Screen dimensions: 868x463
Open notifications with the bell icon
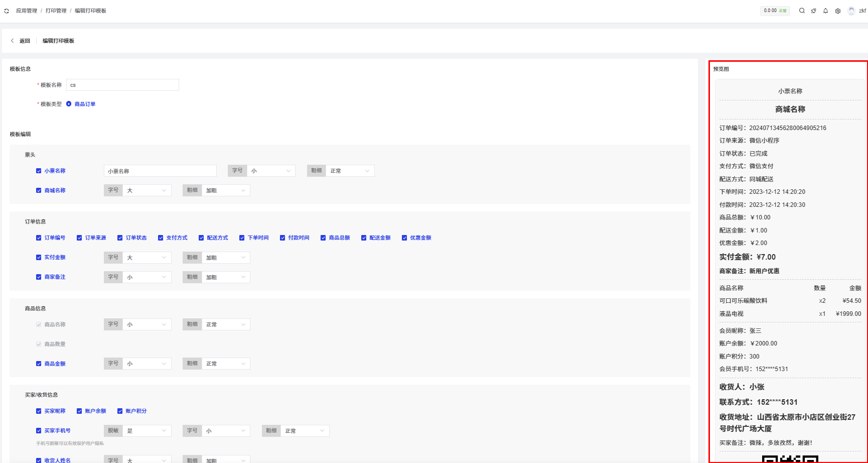pyautogui.click(x=825, y=11)
